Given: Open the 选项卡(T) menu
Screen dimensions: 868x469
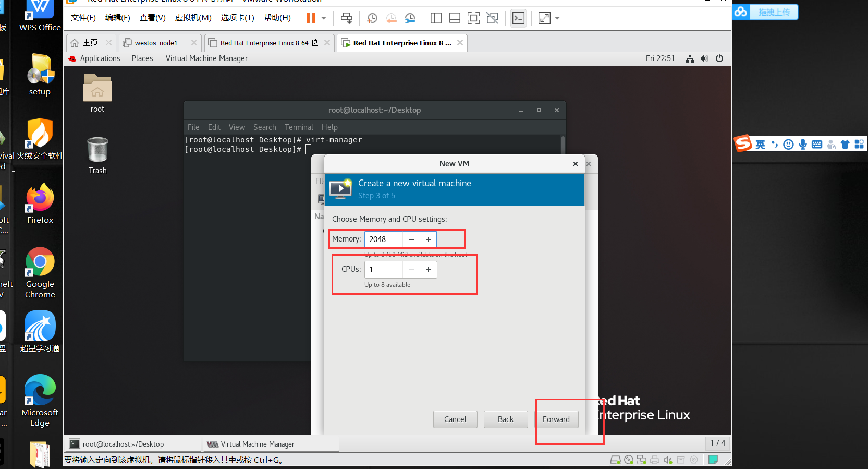Looking at the screenshot, I should 238,18.
